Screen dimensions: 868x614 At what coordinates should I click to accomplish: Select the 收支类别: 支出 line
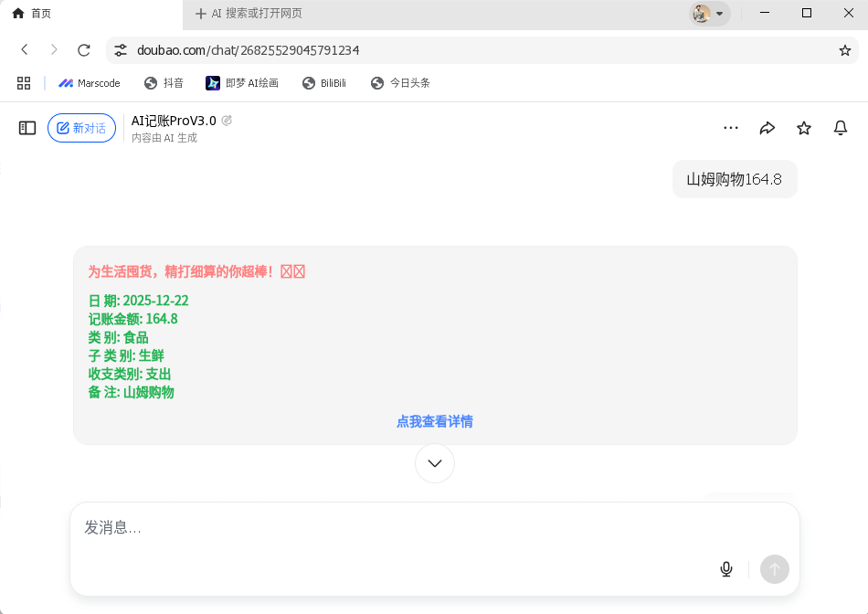(x=130, y=374)
